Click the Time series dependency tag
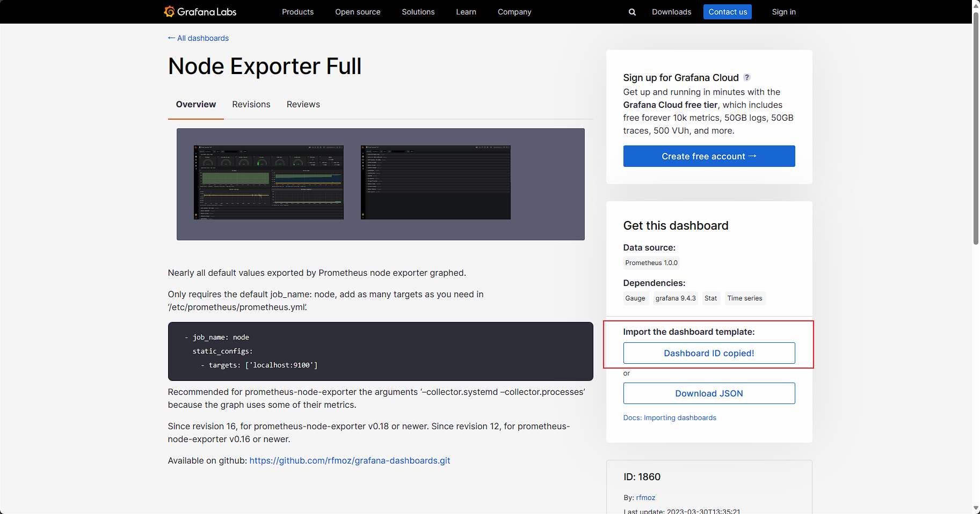 tap(745, 298)
